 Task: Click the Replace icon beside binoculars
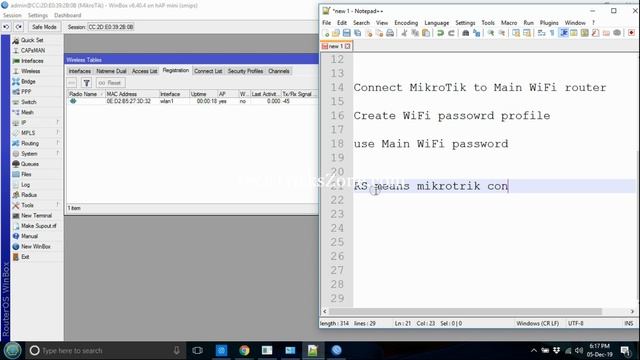point(476,33)
